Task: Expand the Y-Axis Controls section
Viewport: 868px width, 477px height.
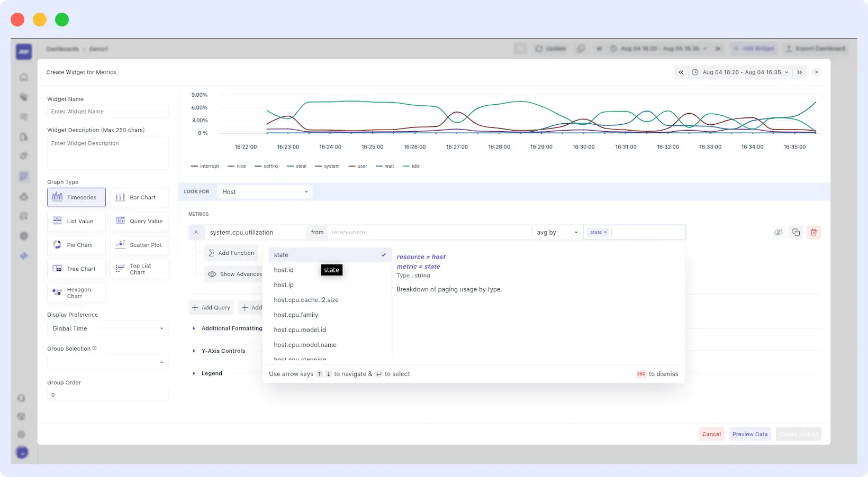Action: [x=223, y=351]
